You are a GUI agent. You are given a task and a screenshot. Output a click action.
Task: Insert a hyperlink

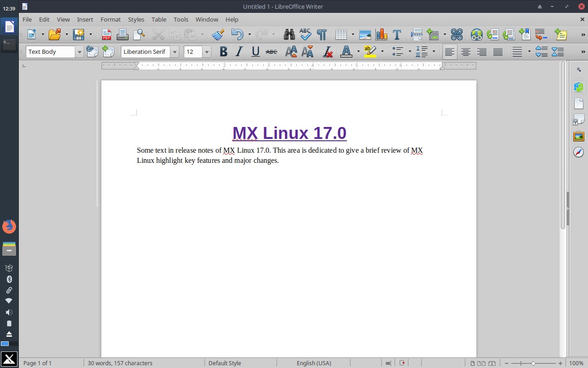tap(476, 34)
